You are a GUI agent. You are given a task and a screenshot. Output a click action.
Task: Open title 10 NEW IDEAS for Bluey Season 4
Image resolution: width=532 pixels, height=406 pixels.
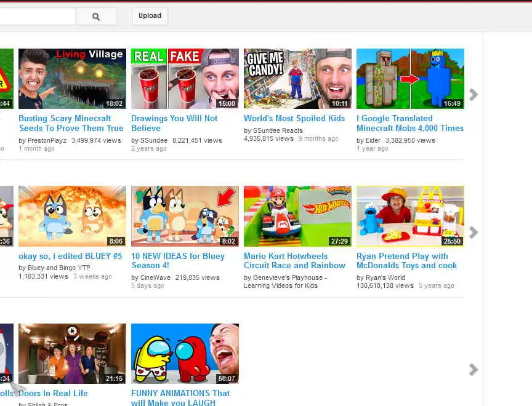[178, 261]
